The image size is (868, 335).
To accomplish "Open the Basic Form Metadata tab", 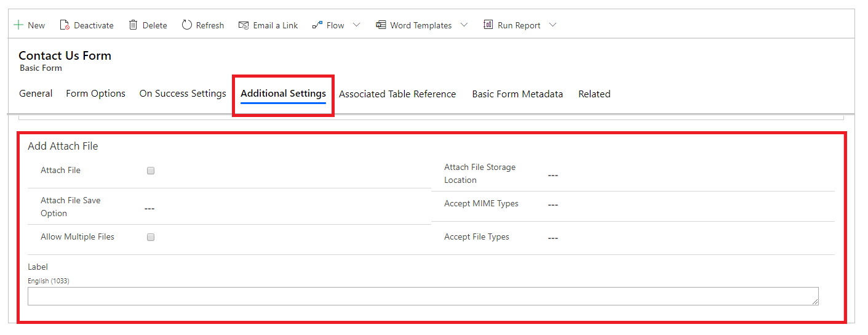I will point(517,94).
